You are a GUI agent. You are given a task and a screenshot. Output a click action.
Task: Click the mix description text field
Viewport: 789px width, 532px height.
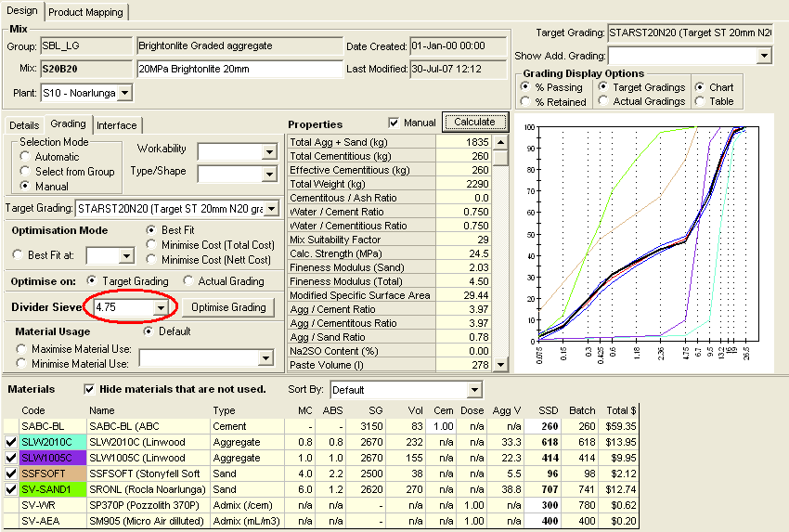point(239,69)
